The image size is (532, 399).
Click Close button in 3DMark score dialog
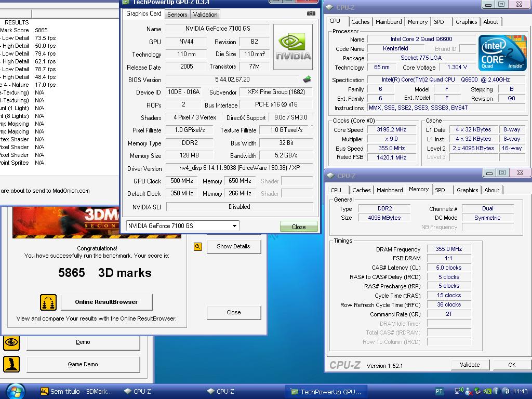234,312
